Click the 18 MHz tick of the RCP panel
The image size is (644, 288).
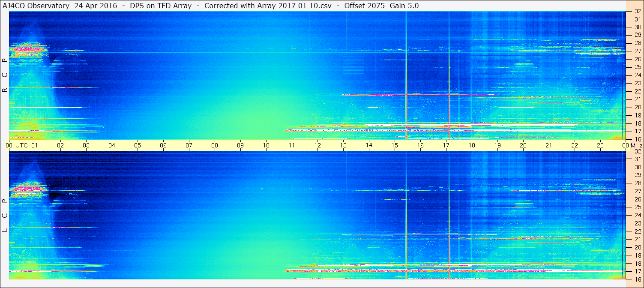coord(637,123)
